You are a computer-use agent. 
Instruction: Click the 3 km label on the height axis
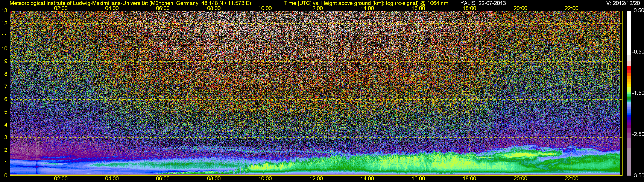pos(6,137)
